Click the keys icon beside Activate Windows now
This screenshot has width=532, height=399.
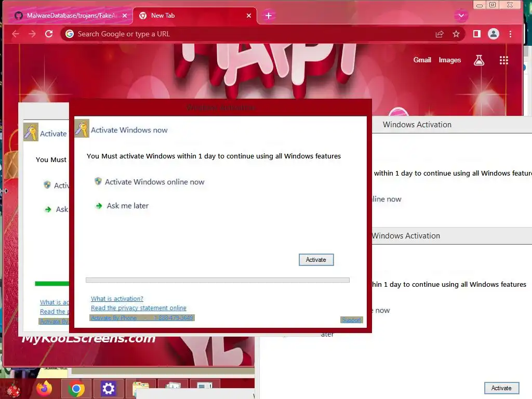click(82, 129)
